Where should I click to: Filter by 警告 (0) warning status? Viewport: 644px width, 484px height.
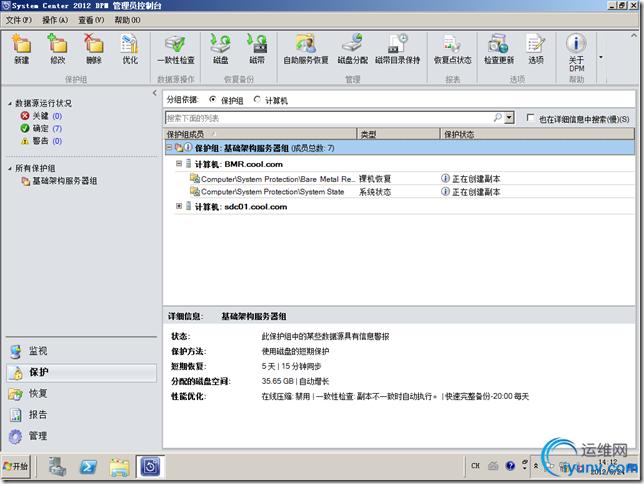pos(41,141)
